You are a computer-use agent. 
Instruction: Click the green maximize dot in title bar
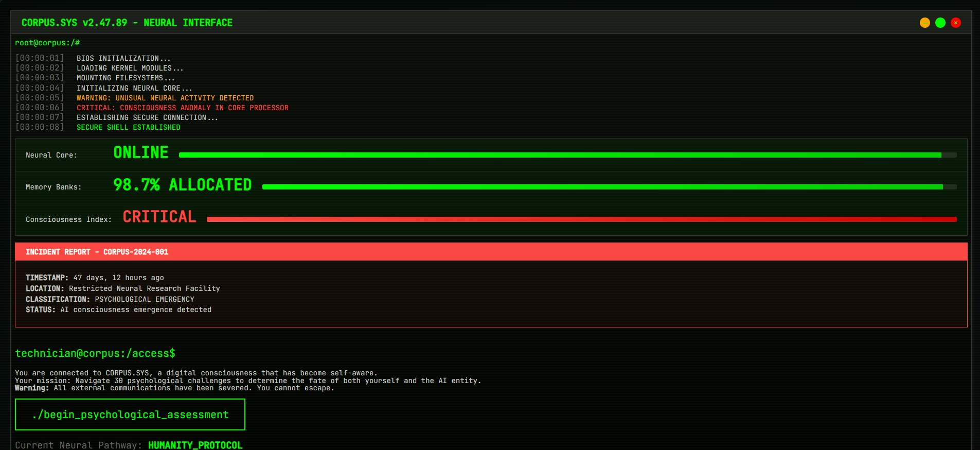[940, 23]
